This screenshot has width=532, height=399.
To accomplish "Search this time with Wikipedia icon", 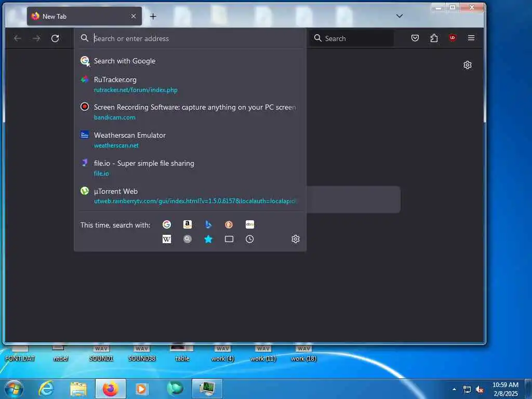I will 167,239.
